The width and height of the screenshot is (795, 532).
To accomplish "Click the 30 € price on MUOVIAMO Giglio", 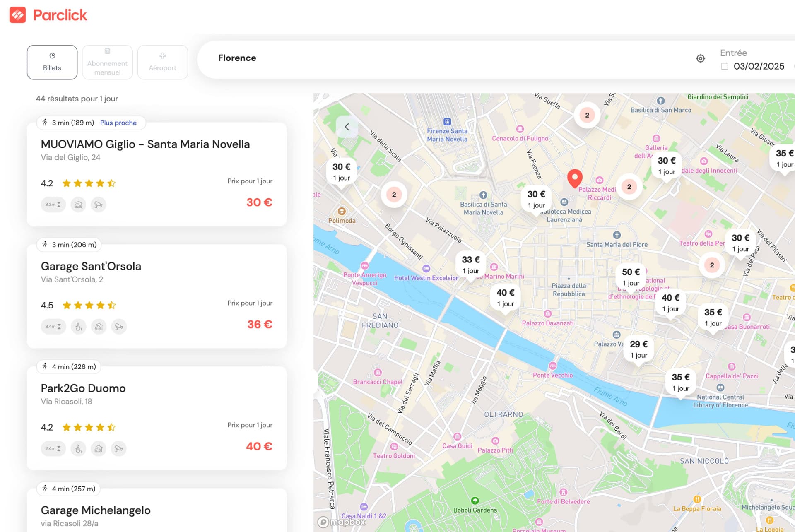I will (259, 202).
